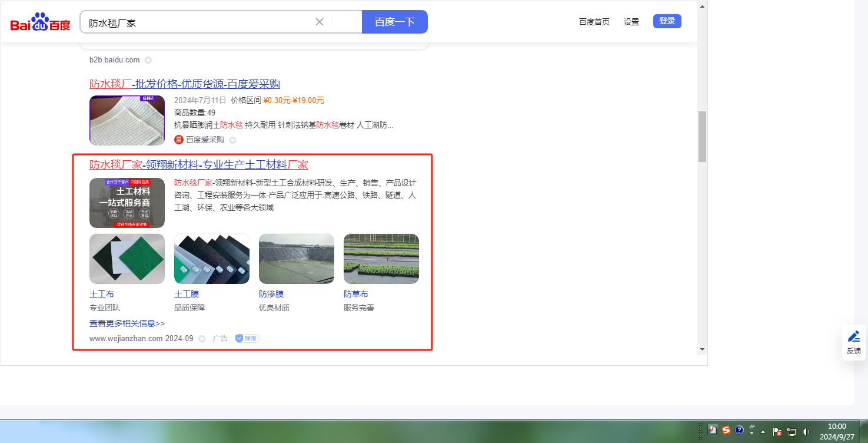The width and height of the screenshot is (868, 443).
Task: Open the 百度爱采购 source link text
Action: point(205,140)
